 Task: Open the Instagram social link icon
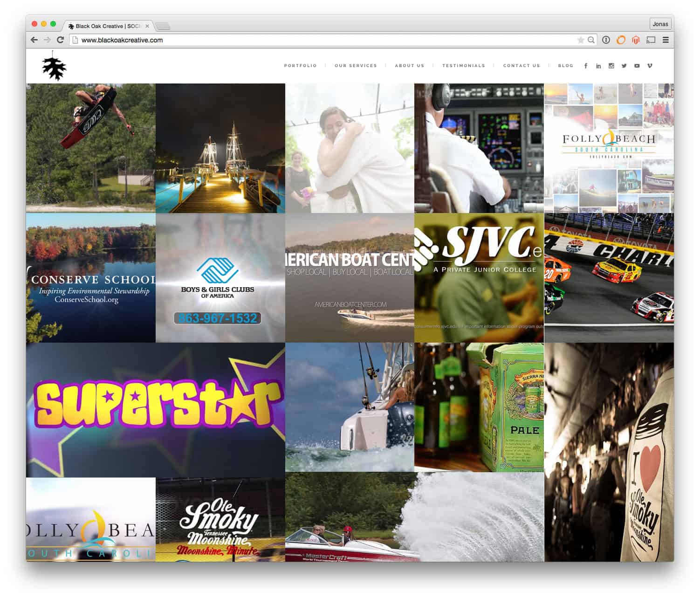tap(611, 66)
